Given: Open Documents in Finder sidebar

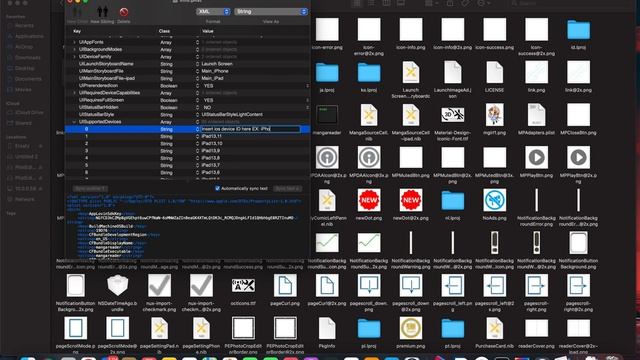Looking at the screenshot, I should [28, 79].
